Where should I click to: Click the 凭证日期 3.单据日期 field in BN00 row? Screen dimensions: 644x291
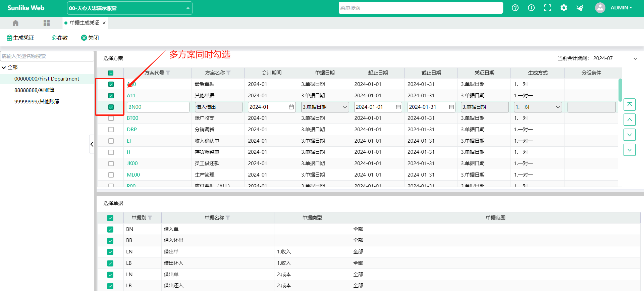pyautogui.click(x=484, y=107)
